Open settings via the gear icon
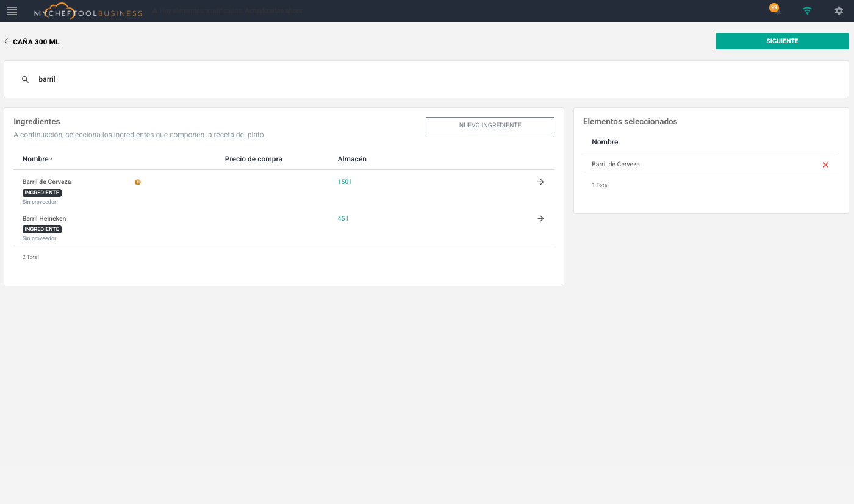This screenshot has height=504, width=854. 839,11
